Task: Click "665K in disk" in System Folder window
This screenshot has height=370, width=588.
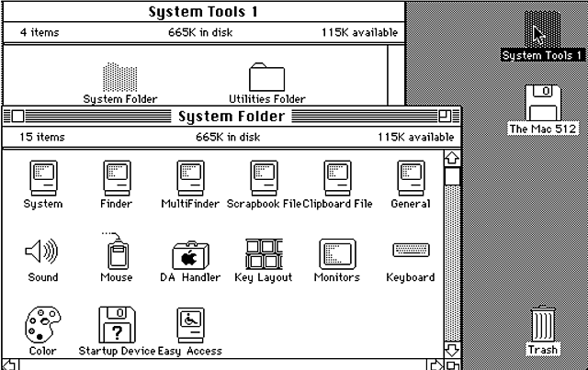Action: click(228, 137)
